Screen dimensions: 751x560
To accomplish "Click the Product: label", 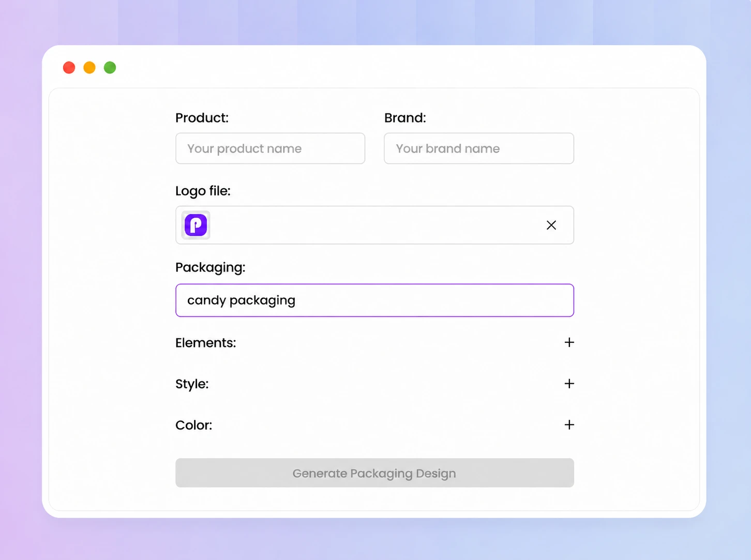I will coord(202,118).
